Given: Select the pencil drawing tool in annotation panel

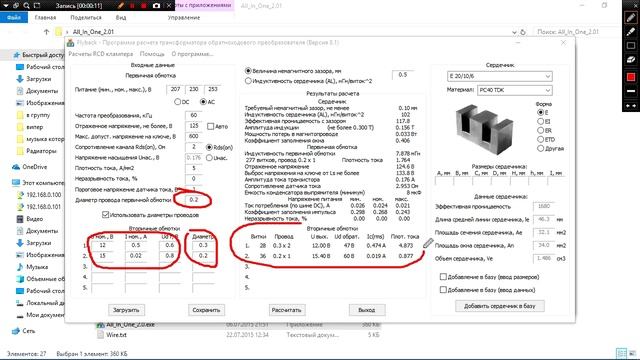Looking at the screenshot, I should coord(631,17).
